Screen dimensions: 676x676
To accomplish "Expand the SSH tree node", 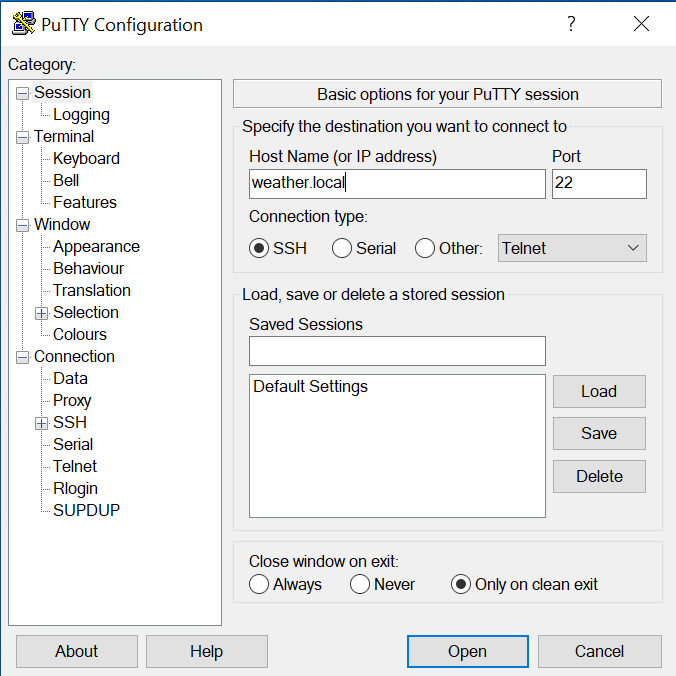I will coord(42,423).
